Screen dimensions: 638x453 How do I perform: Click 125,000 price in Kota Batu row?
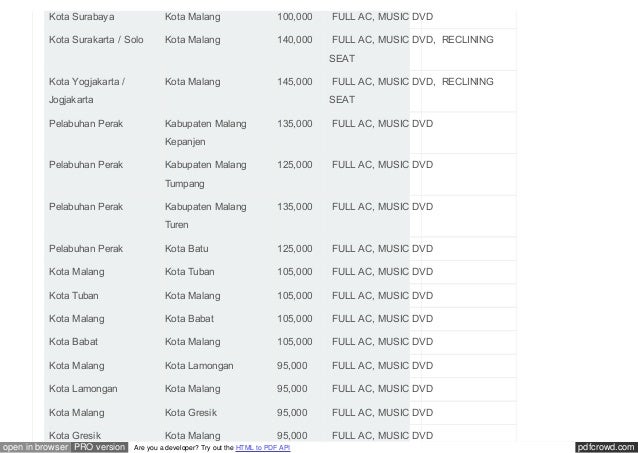coord(295,249)
